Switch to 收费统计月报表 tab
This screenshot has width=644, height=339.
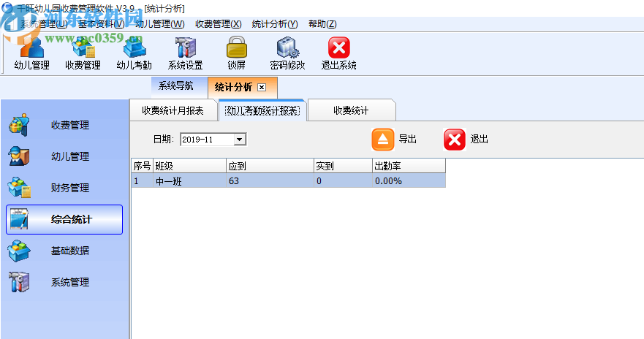point(173,110)
